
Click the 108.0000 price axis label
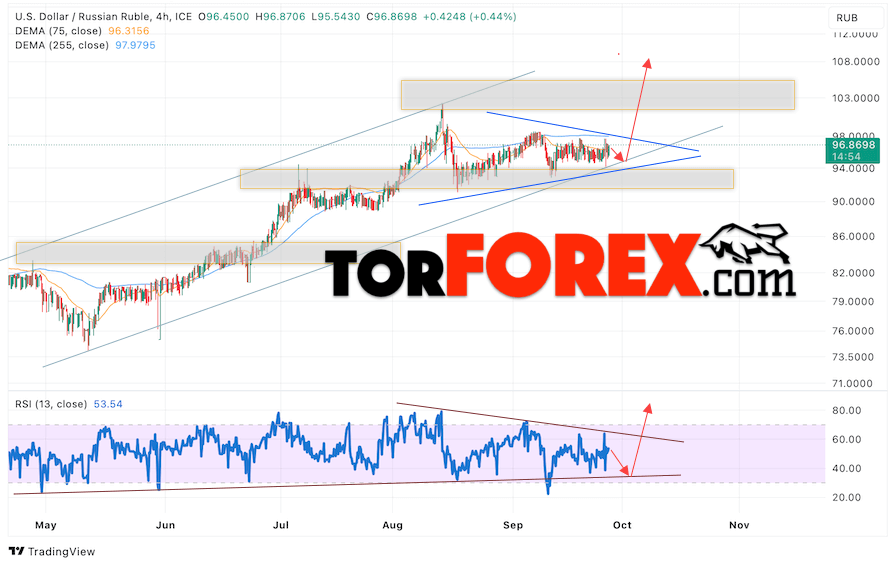pyautogui.click(x=855, y=62)
